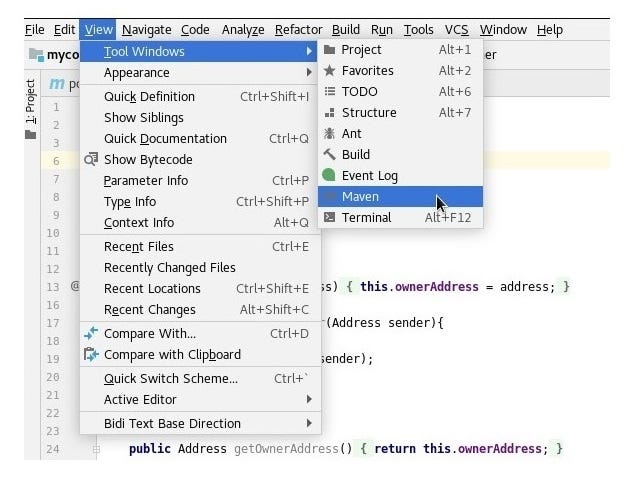
Task: Open the VCS menu
Action: (x=456, y=30)
